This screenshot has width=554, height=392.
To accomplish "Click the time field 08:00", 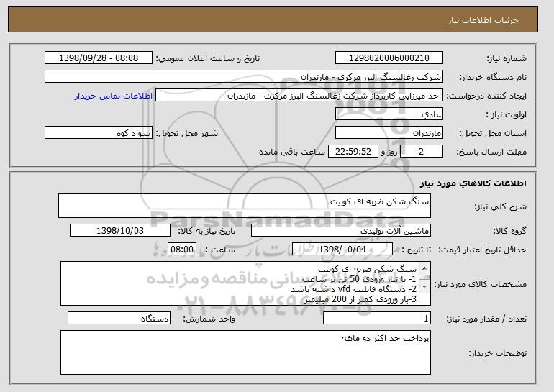I will click(x=182, y=250).
